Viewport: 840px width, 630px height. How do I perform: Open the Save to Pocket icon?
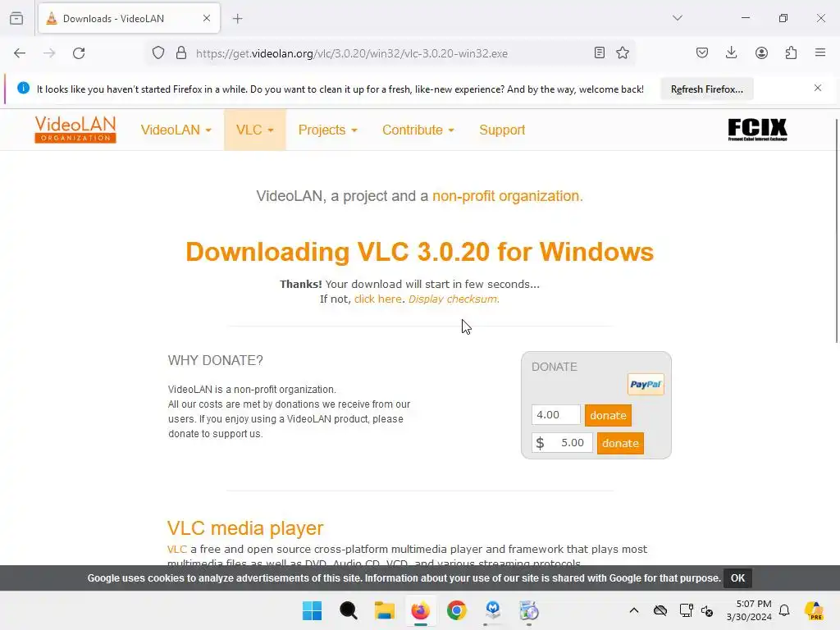(x=702, y=52)
